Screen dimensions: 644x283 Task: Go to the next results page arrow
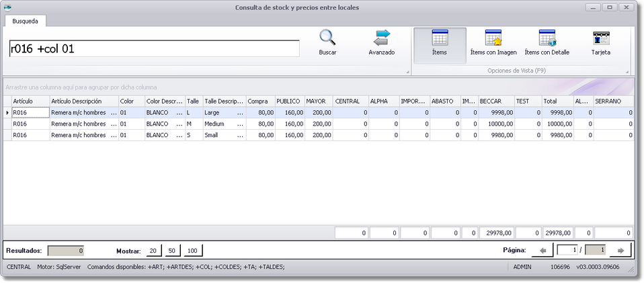[620, 251]
